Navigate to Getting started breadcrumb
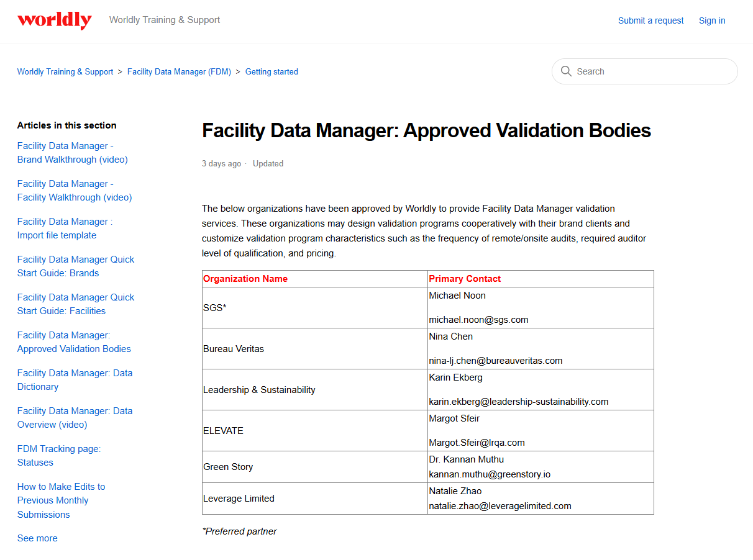 pyautogui.click(x=272, y=72)
